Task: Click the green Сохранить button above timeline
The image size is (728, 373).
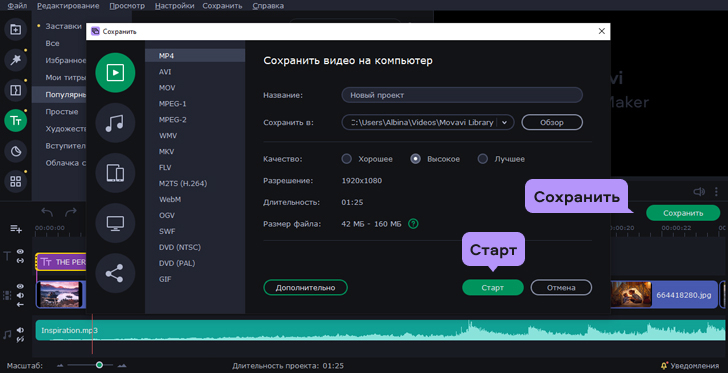Action: coord(683,213)
